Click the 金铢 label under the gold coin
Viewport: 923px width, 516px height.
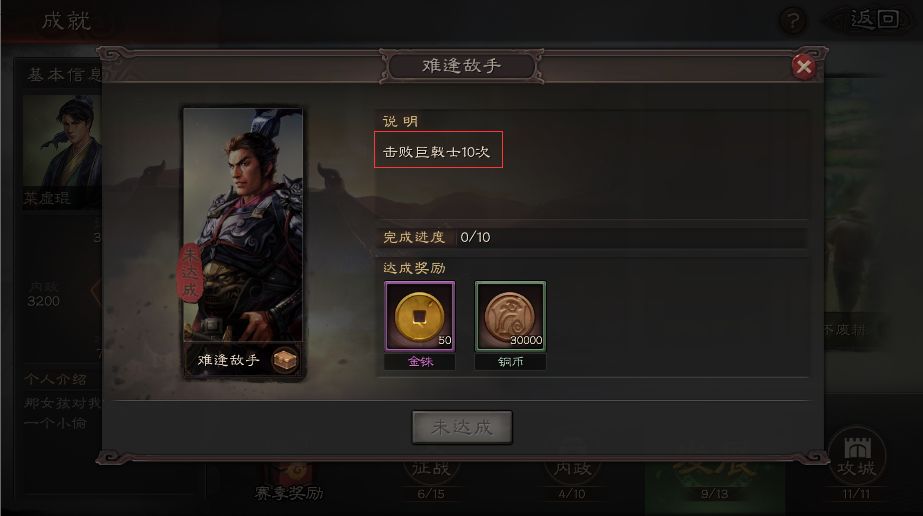[x=420, y=362]
